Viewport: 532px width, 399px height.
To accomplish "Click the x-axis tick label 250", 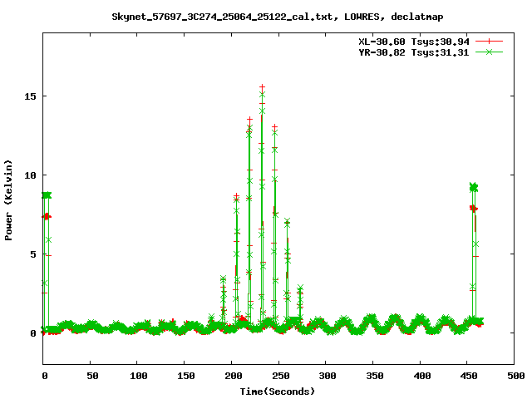I will [281, 376].
